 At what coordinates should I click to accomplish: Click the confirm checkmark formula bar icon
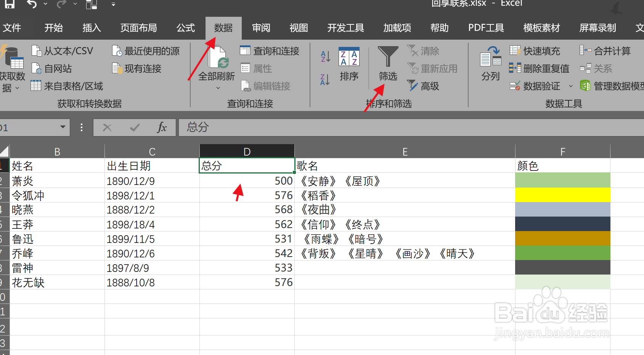135,127
